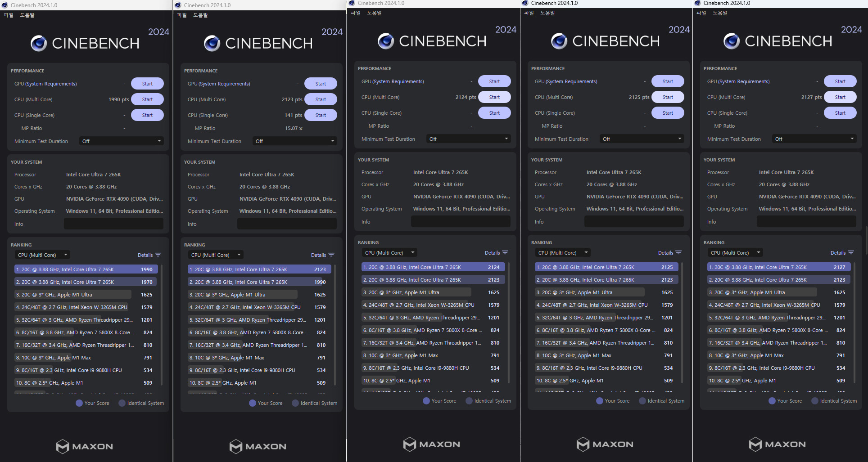Start GPU test in the 1990 pts window
Image resolution: width=868 pixels, height=462 pixels.
(147, 84)
